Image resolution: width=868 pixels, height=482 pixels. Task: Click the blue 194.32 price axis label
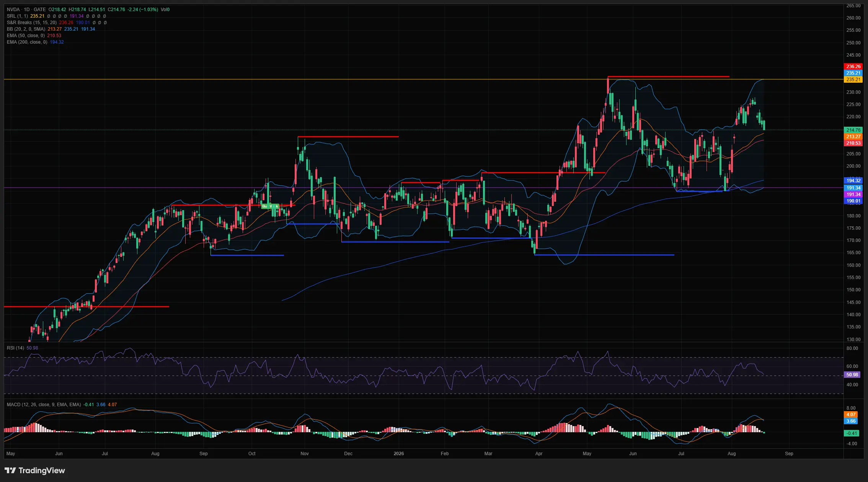[853, 181]
